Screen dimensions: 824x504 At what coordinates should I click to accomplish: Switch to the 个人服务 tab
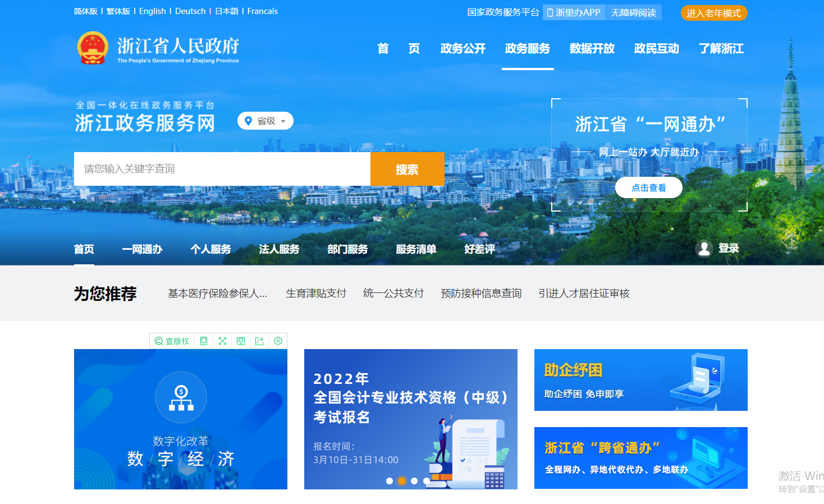(211, 249)
